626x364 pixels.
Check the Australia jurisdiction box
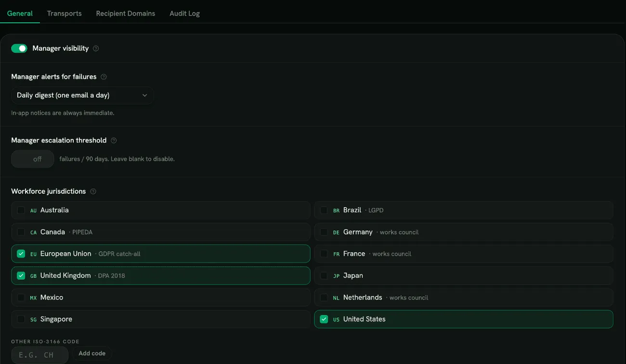(21, 210)
